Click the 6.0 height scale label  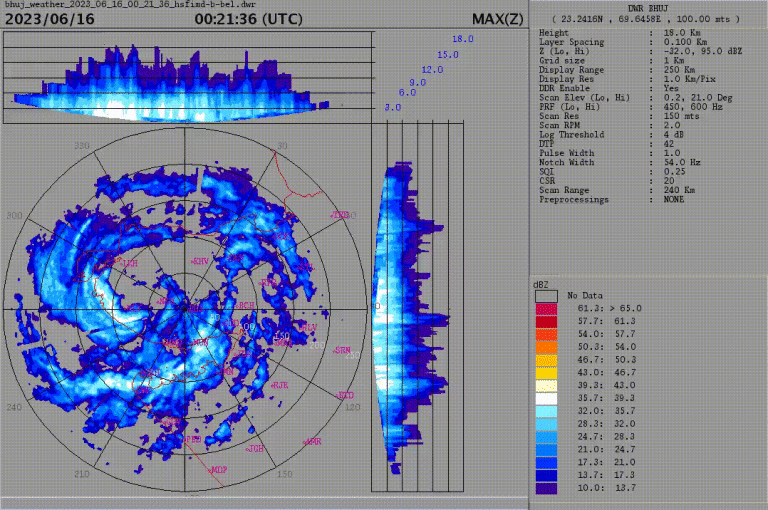408,93
